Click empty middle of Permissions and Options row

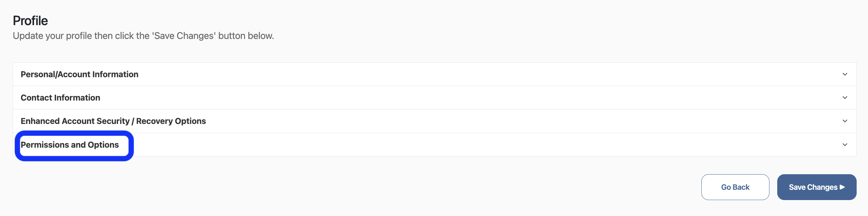[x=461, y=145]
